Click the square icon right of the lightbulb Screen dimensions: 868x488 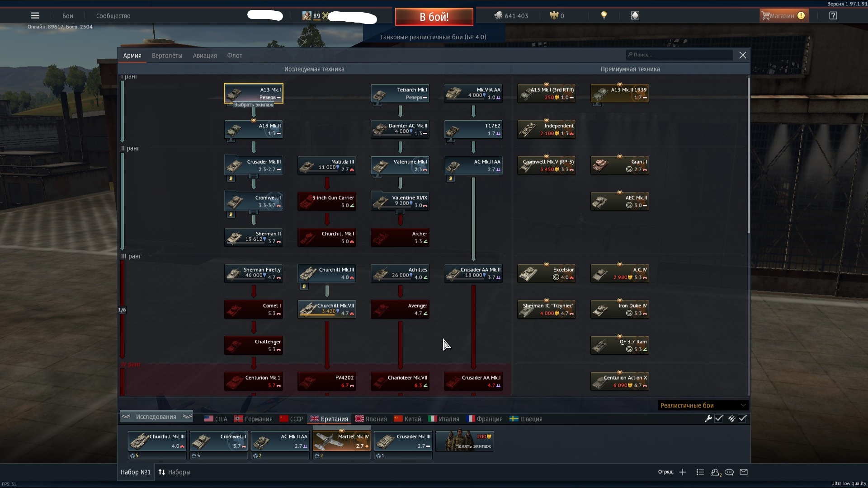635,16
